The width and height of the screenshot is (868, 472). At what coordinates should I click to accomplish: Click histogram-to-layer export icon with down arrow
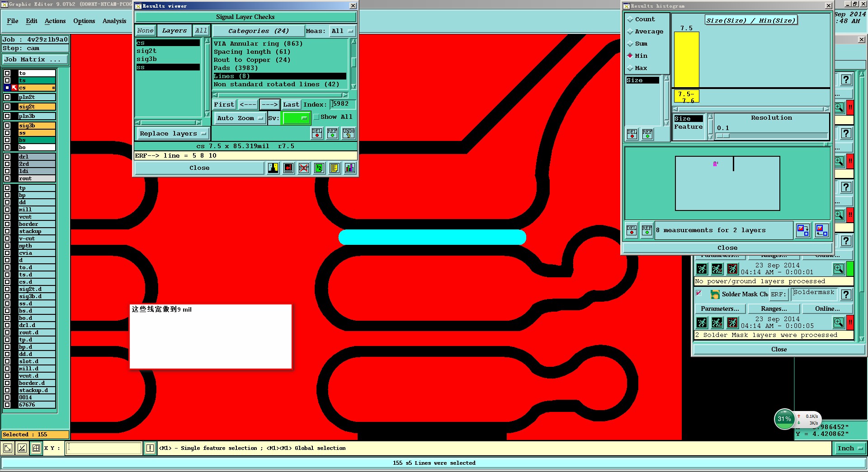(x=803, y=230)
